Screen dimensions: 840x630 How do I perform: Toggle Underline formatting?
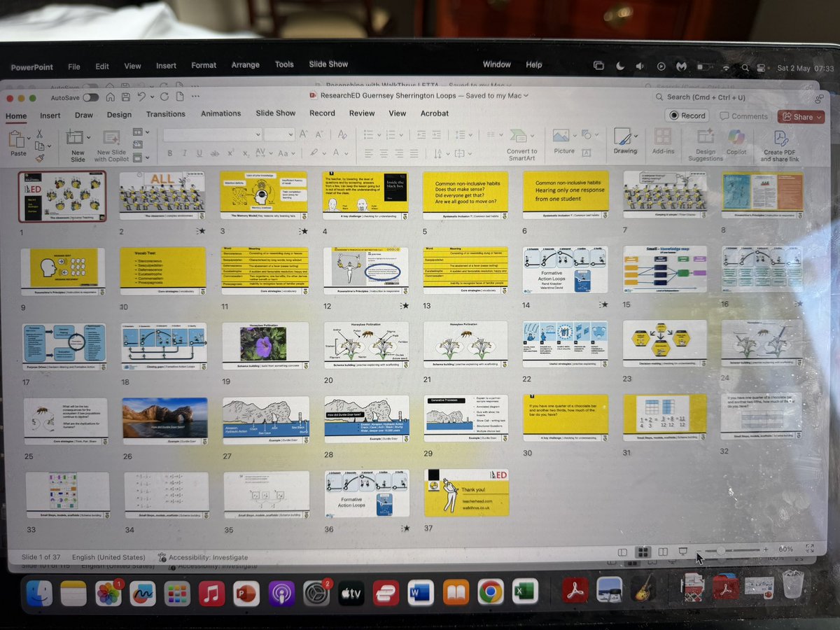click(199, 153)
